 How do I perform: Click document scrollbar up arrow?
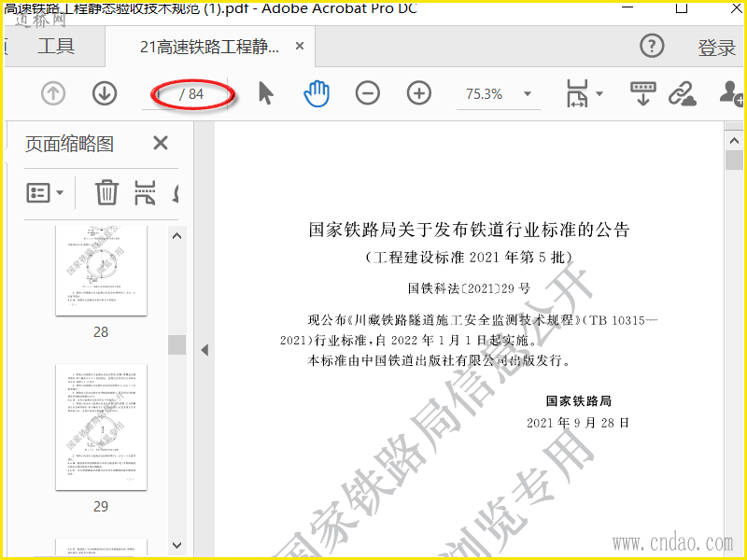tap(734, 141)
